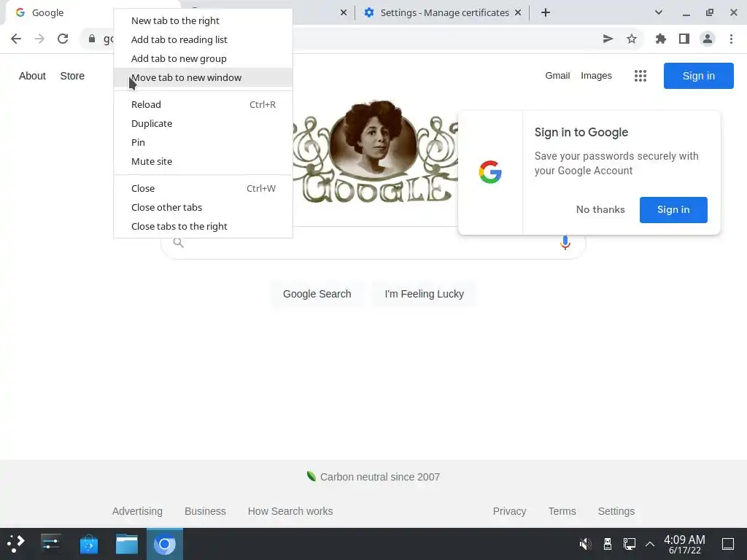Click Sign in inside the popup
747x560 pixels.
pos(673,209)
